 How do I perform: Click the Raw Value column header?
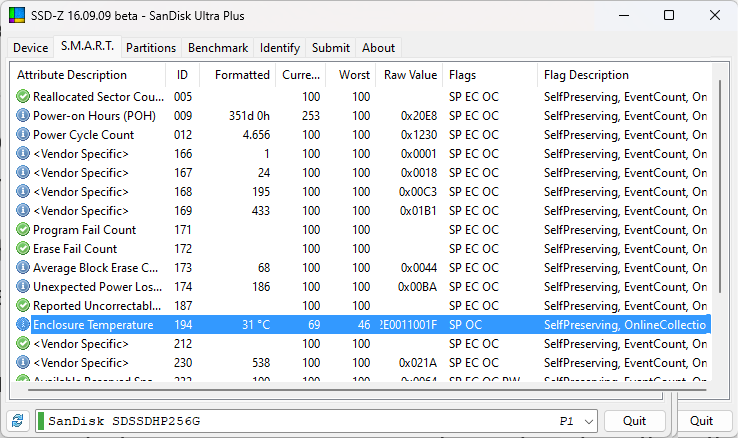coord(410,75)
